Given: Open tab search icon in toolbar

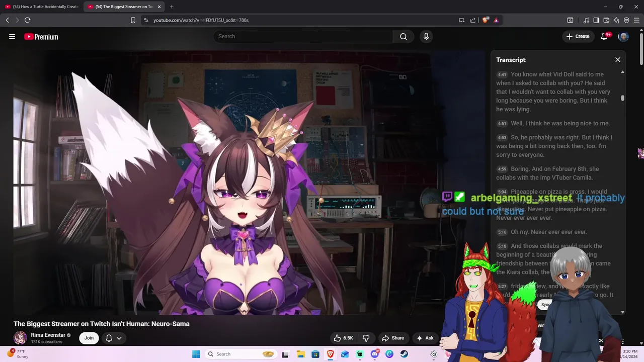Looking at the screenshot, I should (570, 20).
